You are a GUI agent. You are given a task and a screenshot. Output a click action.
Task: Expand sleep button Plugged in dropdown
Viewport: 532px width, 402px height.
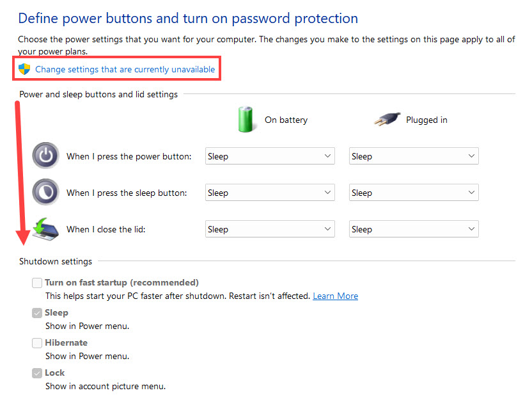pos(414,193)
